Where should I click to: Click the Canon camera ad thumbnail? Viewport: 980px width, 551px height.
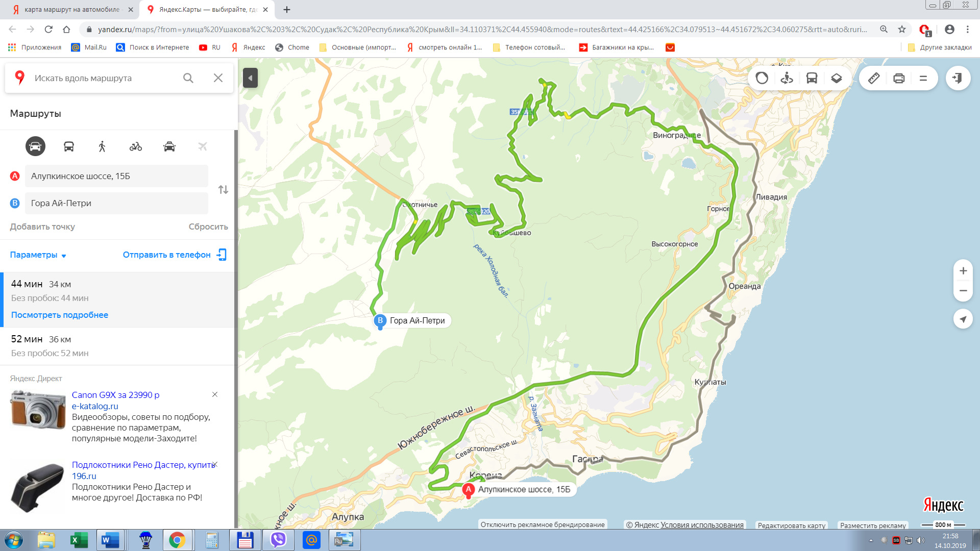(38, 410)
